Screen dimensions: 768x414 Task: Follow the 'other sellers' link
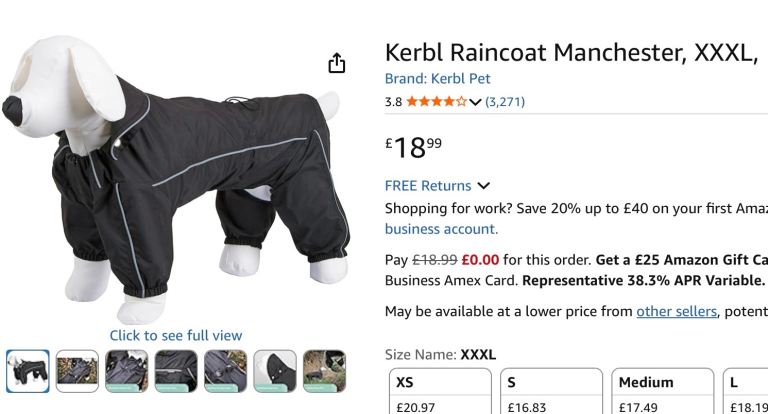point(676,311)
